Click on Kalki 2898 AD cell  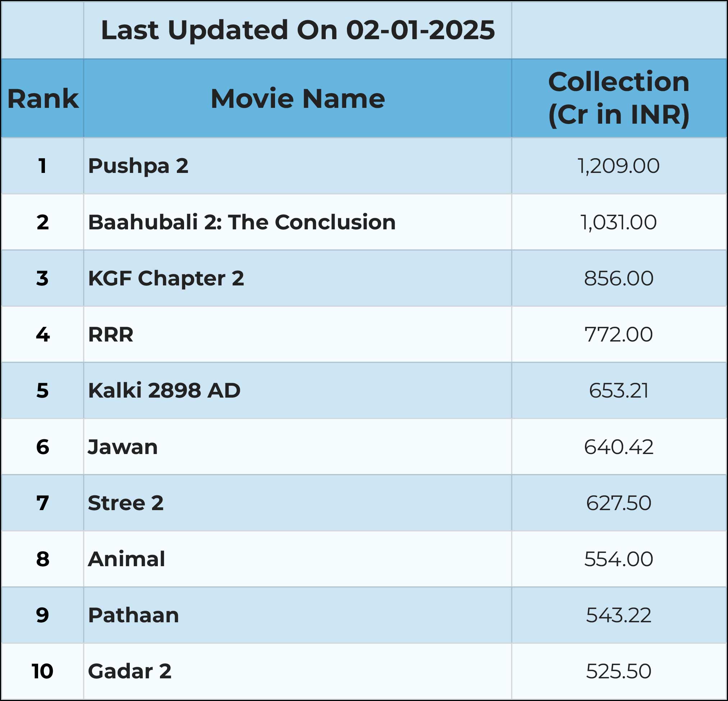click(x=298, y=390)
